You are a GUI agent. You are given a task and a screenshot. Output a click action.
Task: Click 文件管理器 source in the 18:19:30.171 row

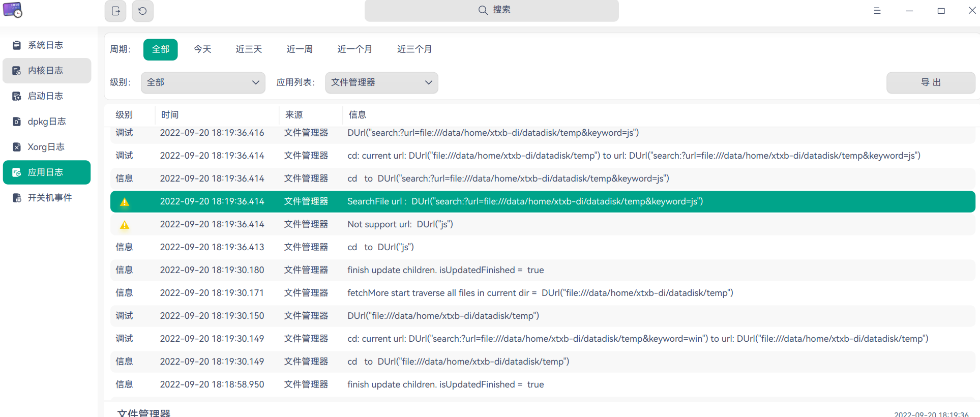click(306, 293)
